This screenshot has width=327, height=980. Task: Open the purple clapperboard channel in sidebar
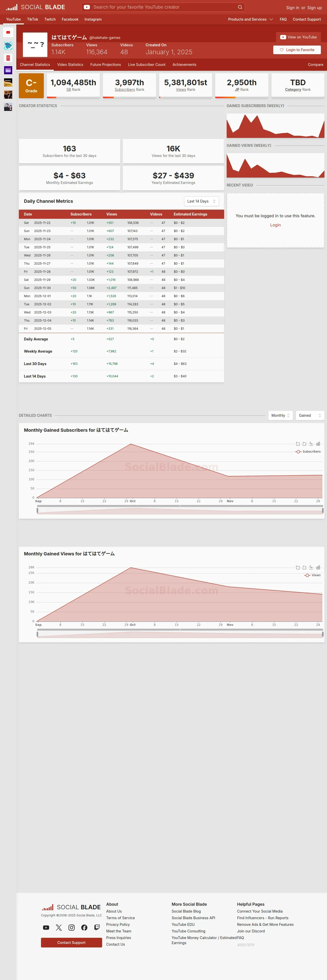click(x=8, y=70)
